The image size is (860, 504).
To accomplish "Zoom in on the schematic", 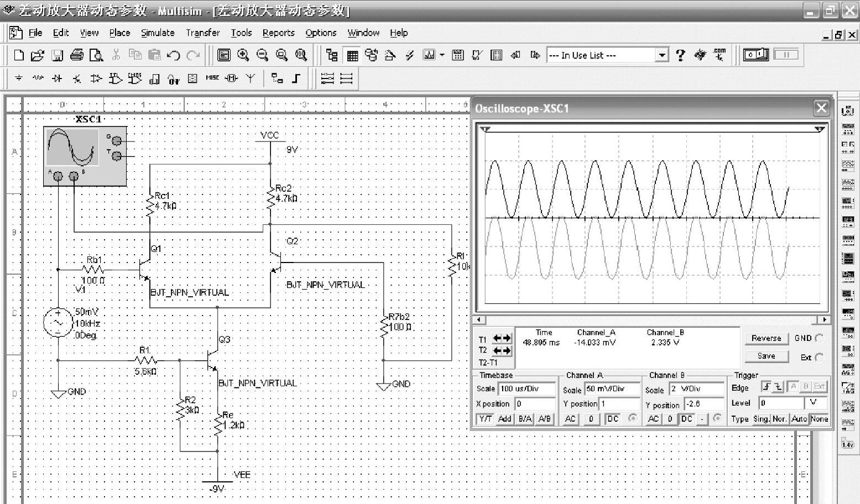I will pos(243,55).
